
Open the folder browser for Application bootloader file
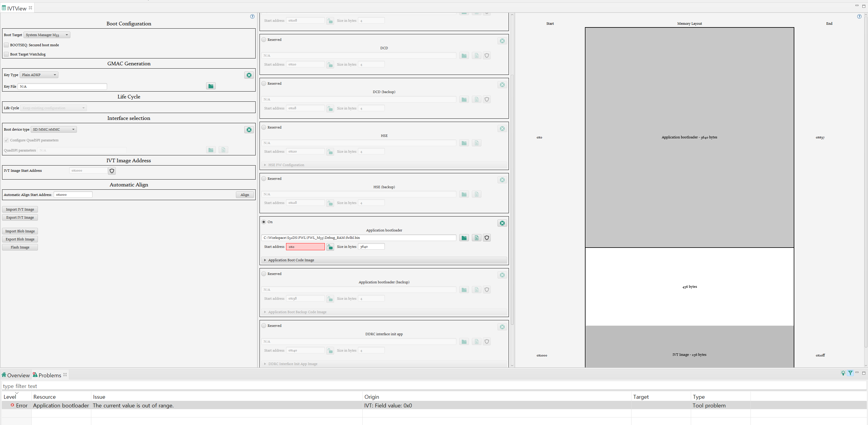coord(464,238)
